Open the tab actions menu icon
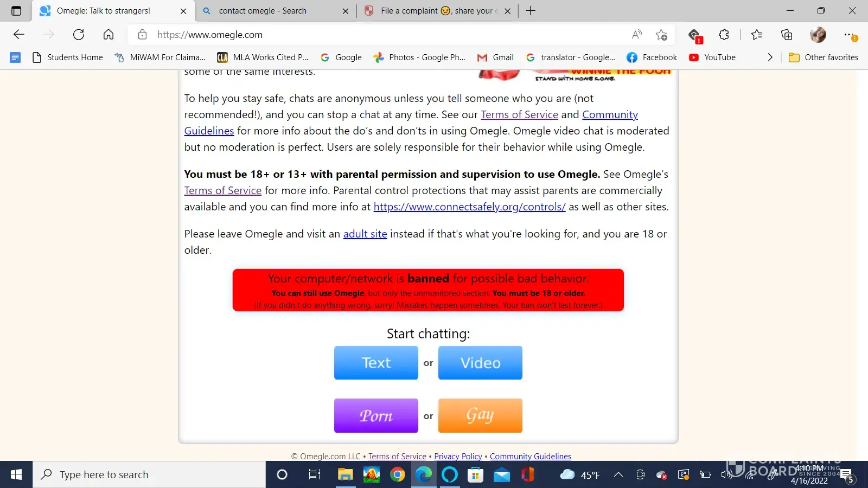 click(x=16, y=11)
